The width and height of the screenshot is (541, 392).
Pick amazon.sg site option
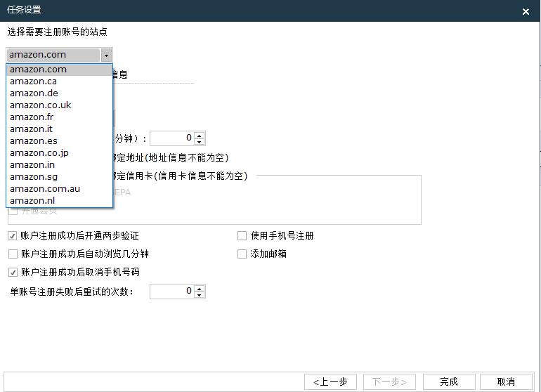(59, 176)
